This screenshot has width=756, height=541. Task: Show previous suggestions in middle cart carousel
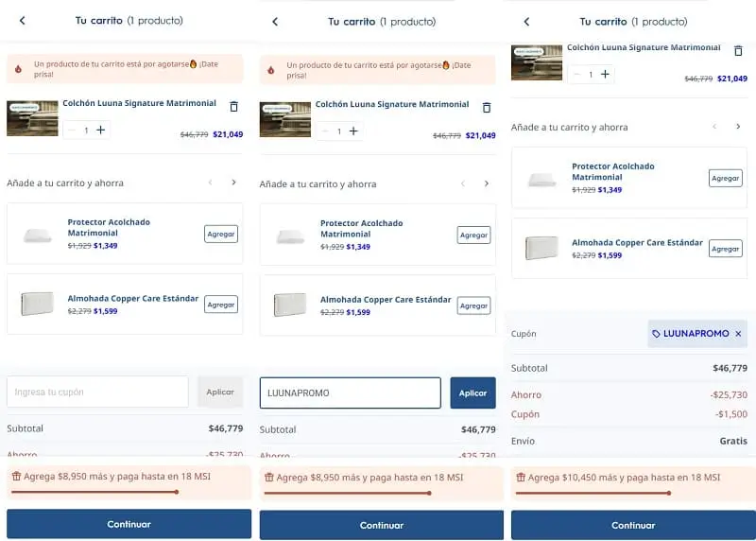tap(463, 183)
